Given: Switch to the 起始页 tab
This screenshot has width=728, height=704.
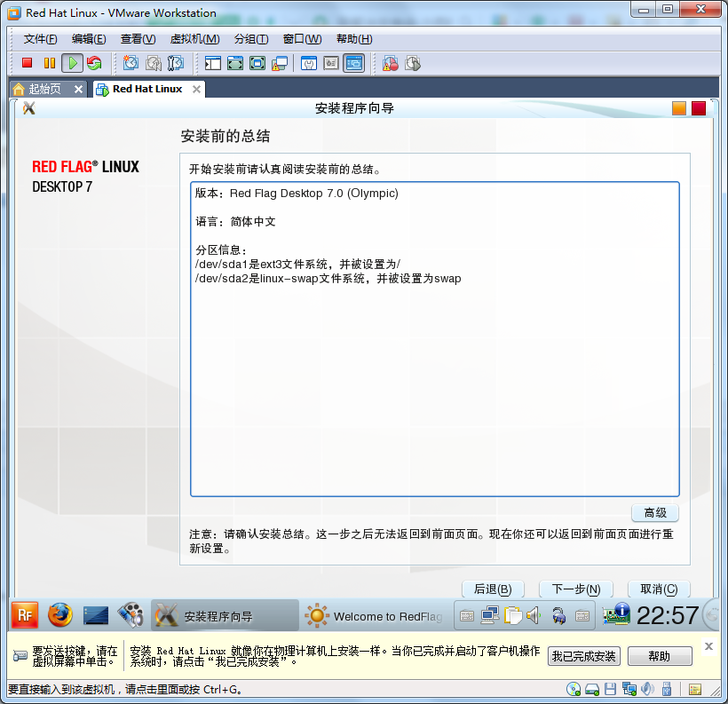Looking at the screenshot, I should tap(44, 89).
